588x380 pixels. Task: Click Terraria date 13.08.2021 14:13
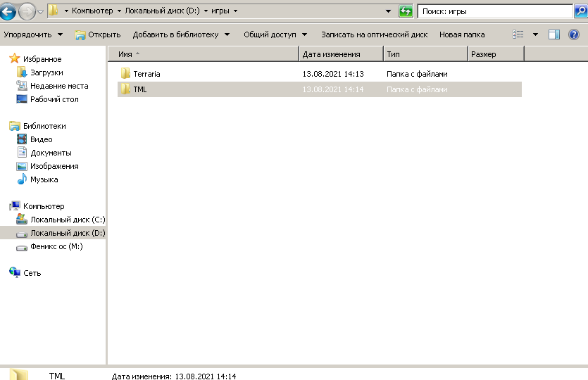[x=333, y=74]
